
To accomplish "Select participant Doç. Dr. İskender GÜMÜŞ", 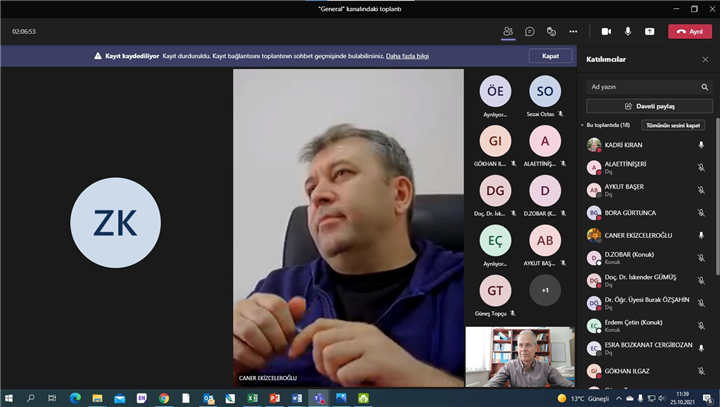I will coord(647,280).
